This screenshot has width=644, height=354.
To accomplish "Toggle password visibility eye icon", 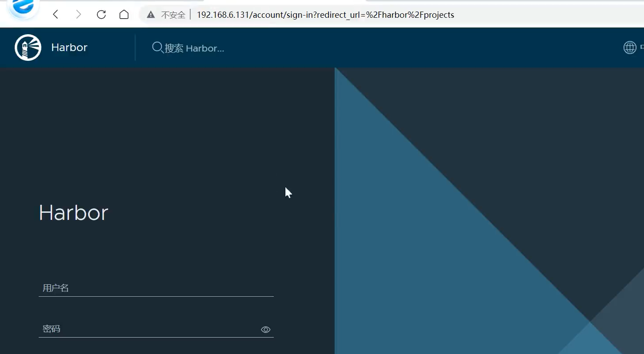I will click(x=266, y=330).
